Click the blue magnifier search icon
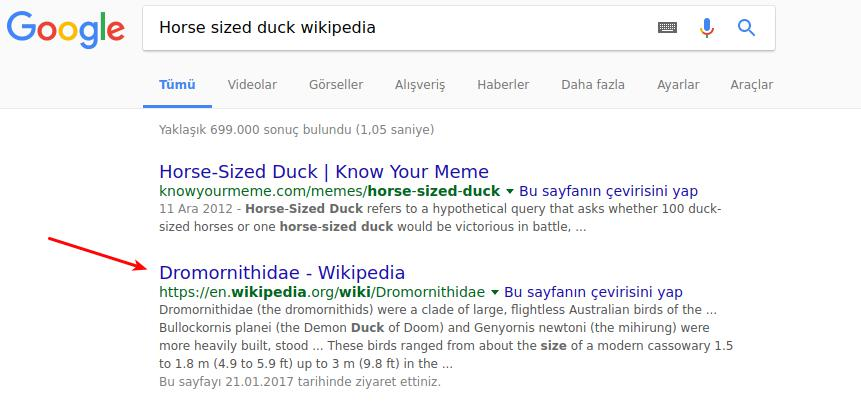The image size is (861, 402). 746,27
